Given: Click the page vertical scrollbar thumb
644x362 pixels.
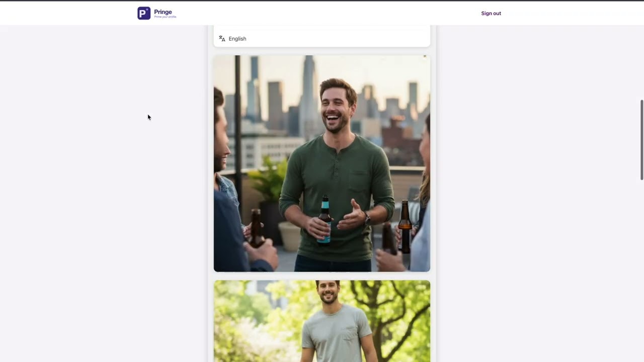Looking at the screenshot, I should tap(641, 140).
